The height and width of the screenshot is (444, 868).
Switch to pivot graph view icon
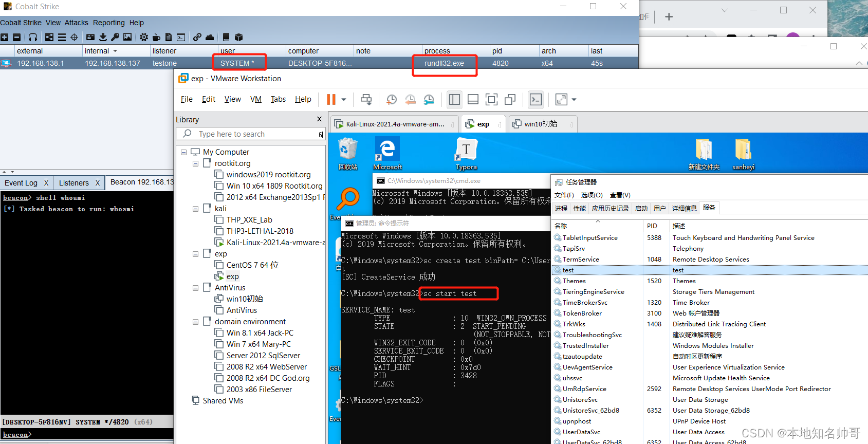tap(49, 37)
